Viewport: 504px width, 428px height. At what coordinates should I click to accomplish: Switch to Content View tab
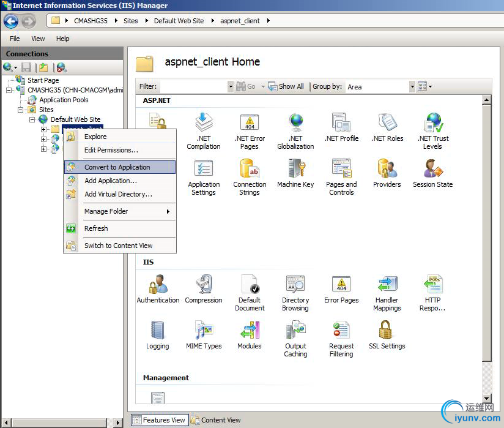point(216,420)
